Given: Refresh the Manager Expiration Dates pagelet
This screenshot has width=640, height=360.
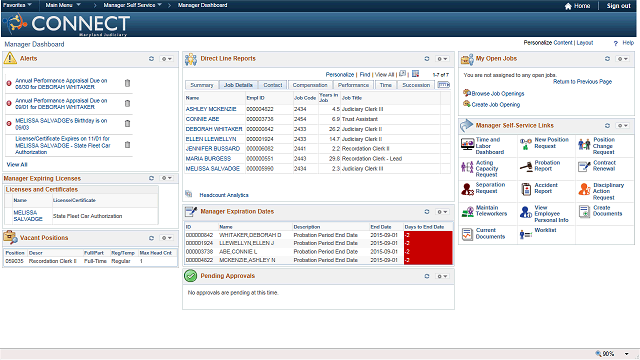Looking at the screenshot, I should click(x=427, y=212).
